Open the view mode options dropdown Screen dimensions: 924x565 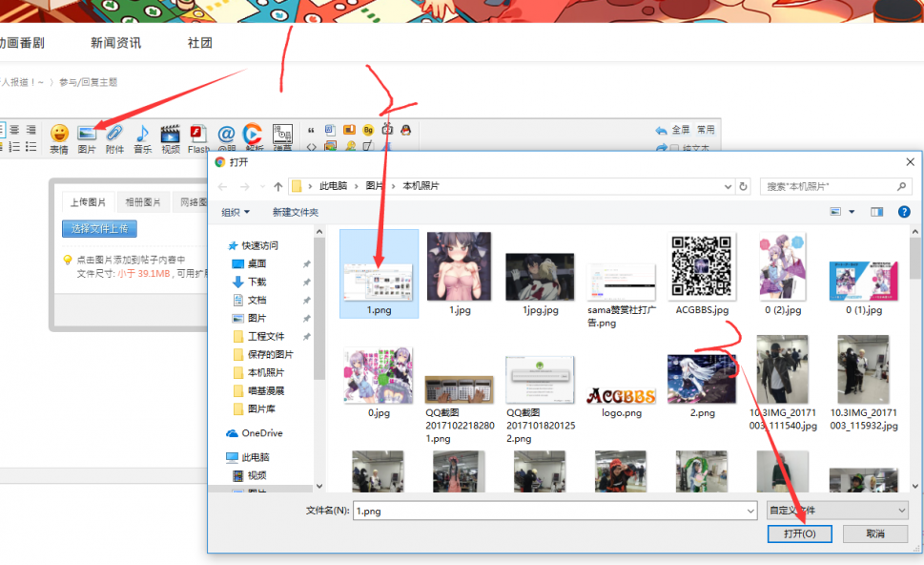[852, 212]
